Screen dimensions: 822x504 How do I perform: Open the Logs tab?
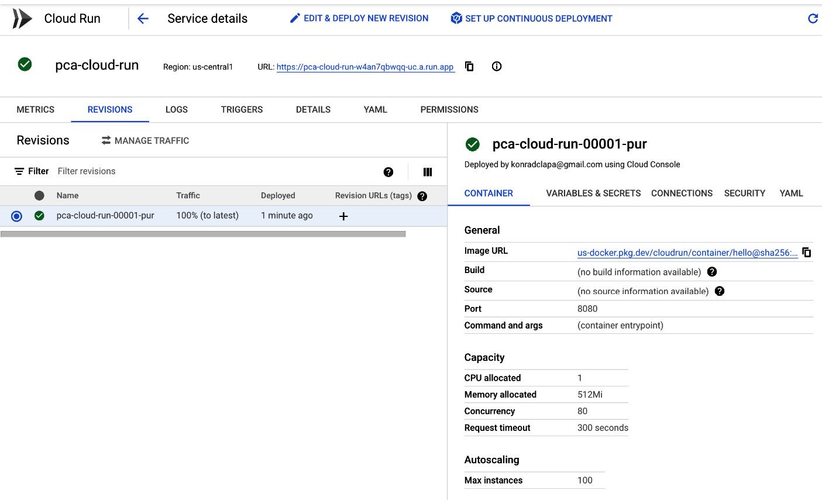(177, 109)
